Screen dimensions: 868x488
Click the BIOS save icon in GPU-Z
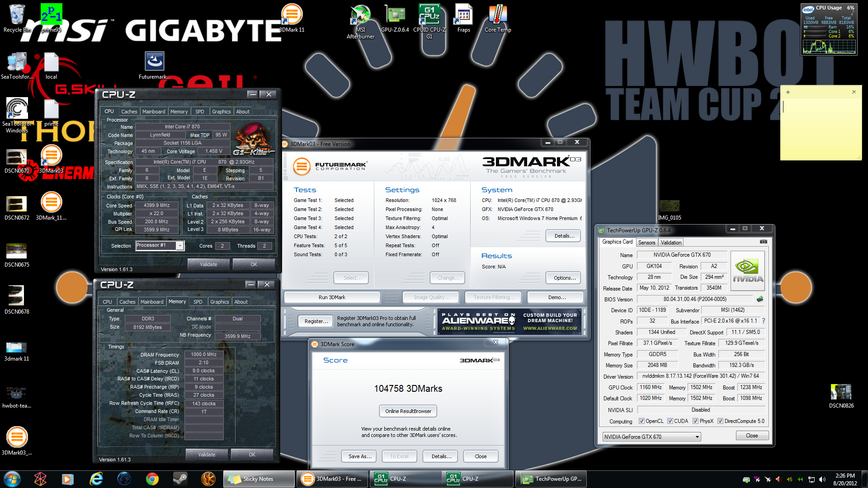[760, 299]
